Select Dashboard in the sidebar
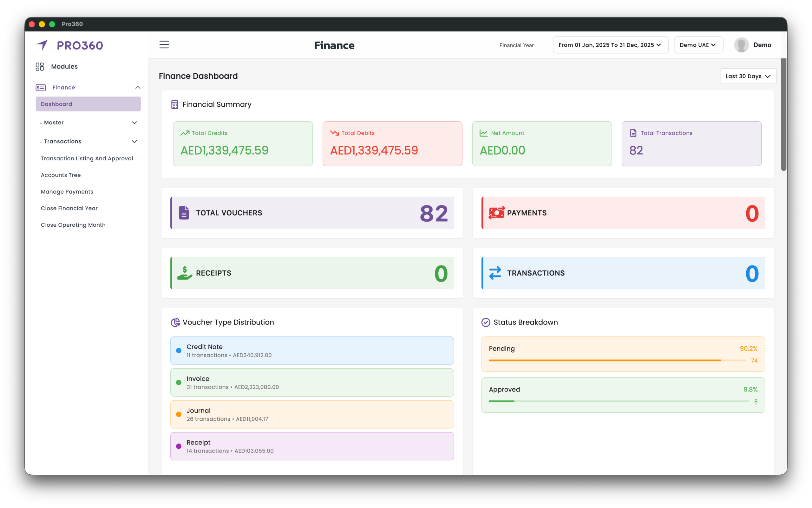The height and width of the screenshot is (508, 812). 88,104
